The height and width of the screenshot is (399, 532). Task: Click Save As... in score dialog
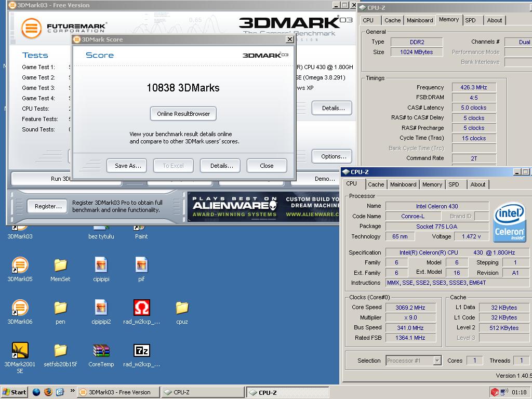(127, 166)
